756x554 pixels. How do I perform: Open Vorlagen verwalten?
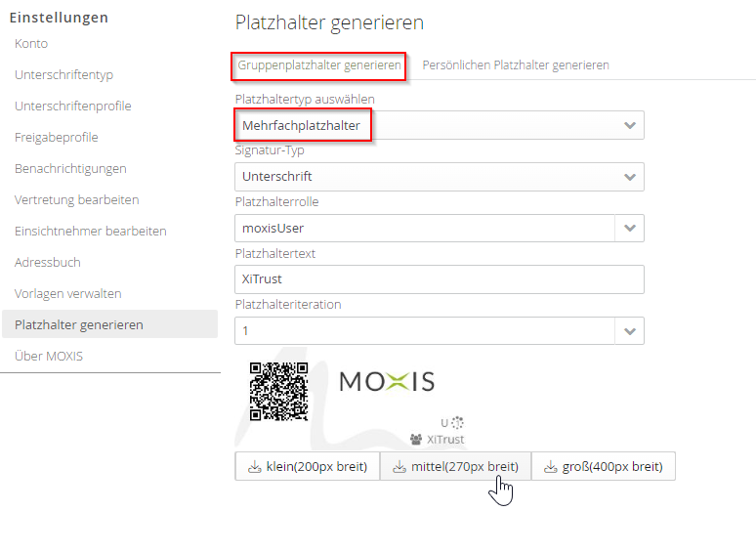[68, 294]
